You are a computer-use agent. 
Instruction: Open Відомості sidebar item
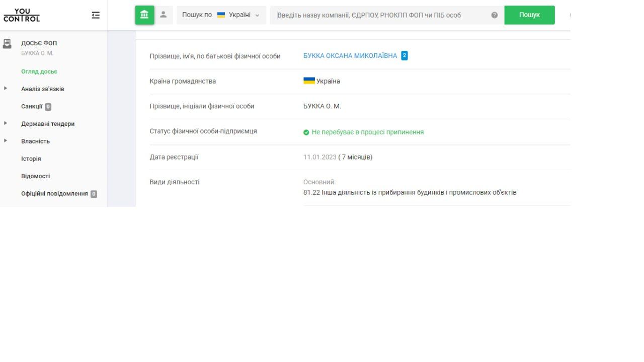(35, 176)
